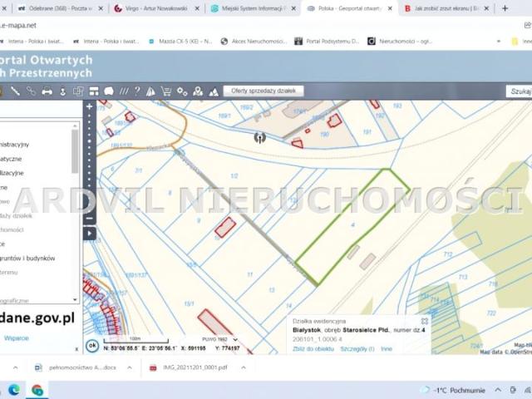
Task: Click the Oferty sprzedaży działek button
Action: pos(264,91)
